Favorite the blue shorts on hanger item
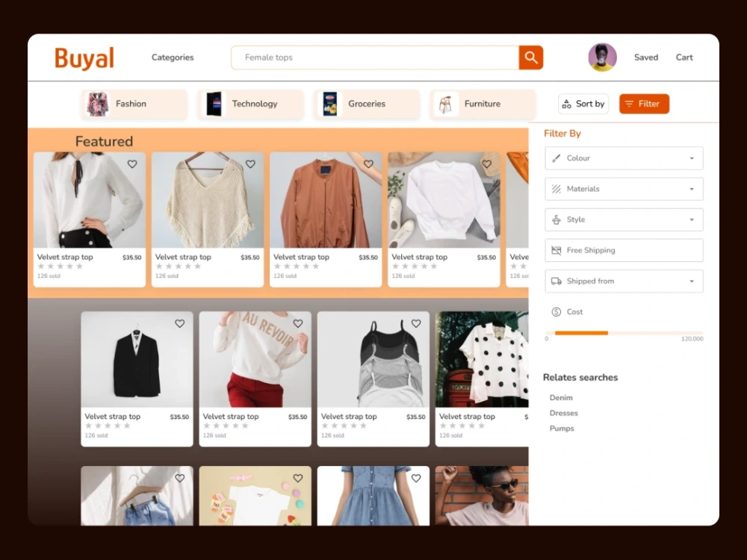Image resolution: width=747 pixels, height=560 pixels. tap(179, 478)
